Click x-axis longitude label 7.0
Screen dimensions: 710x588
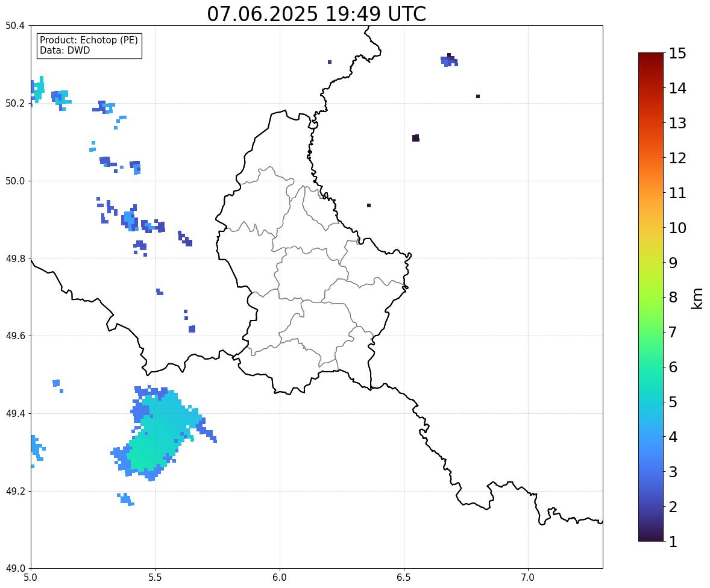point(528,578)
